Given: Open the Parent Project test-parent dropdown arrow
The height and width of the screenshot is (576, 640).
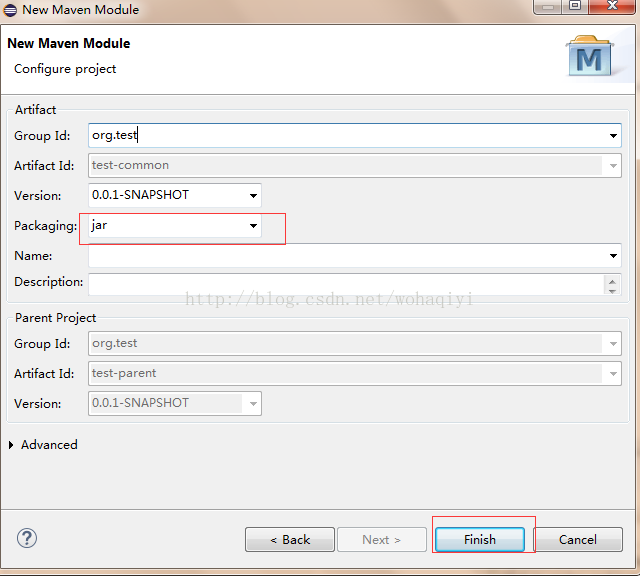Looking at the screenshot, I should (x=613, y=374).
